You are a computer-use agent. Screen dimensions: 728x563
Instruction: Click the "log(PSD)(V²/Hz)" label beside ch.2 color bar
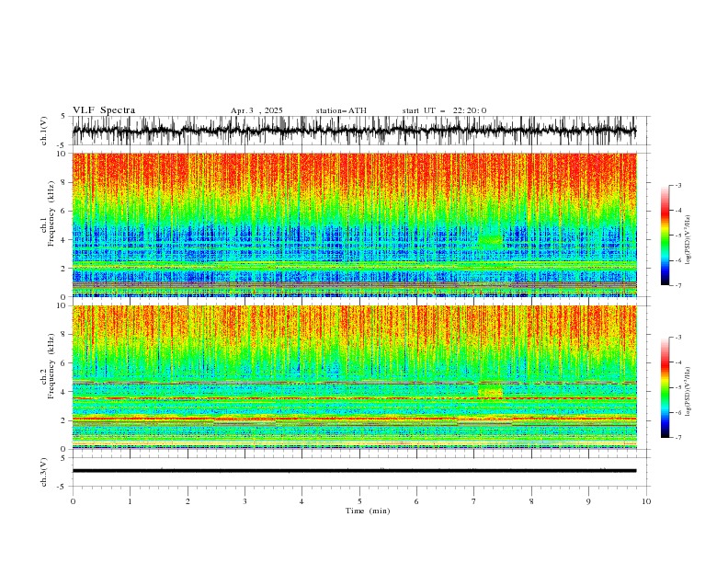pyautogui.click(x=688, y=391)
